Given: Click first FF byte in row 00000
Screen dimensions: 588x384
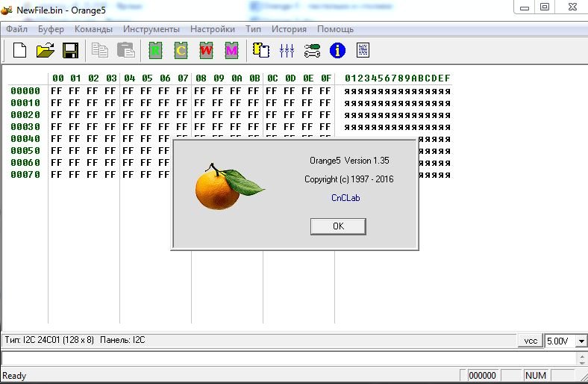Looking at the screenshot, I should click(56, 91).
